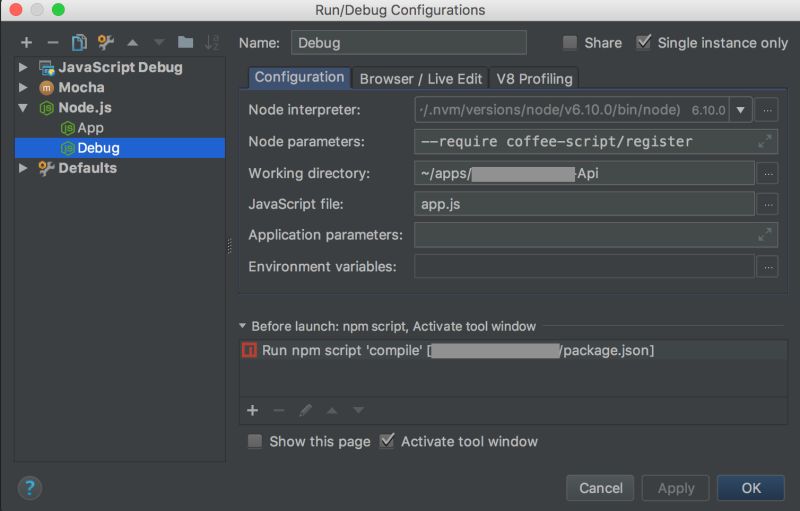The width and height of the screenshot is (800, 511).
Task: Expand Mocha tree node
Action: point(23,87)
